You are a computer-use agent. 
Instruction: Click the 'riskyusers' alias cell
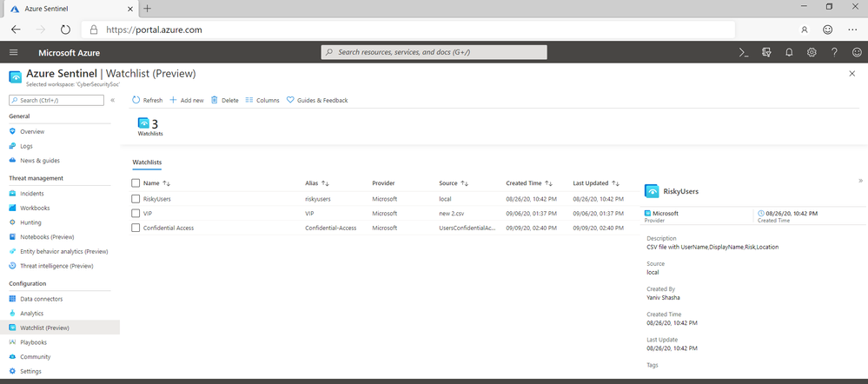318,199
